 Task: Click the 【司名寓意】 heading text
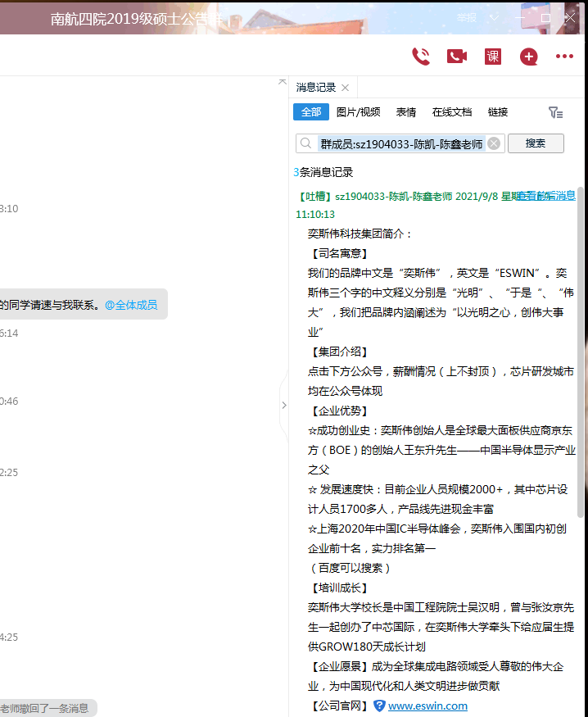pyautogui.click(x=340, y=253)
